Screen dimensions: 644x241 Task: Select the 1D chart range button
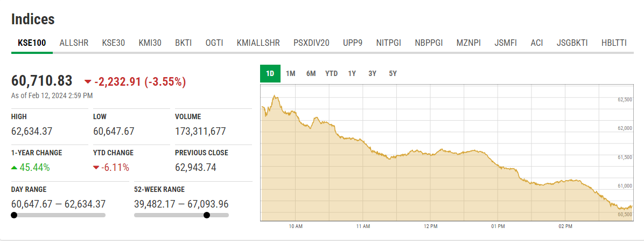270,73
